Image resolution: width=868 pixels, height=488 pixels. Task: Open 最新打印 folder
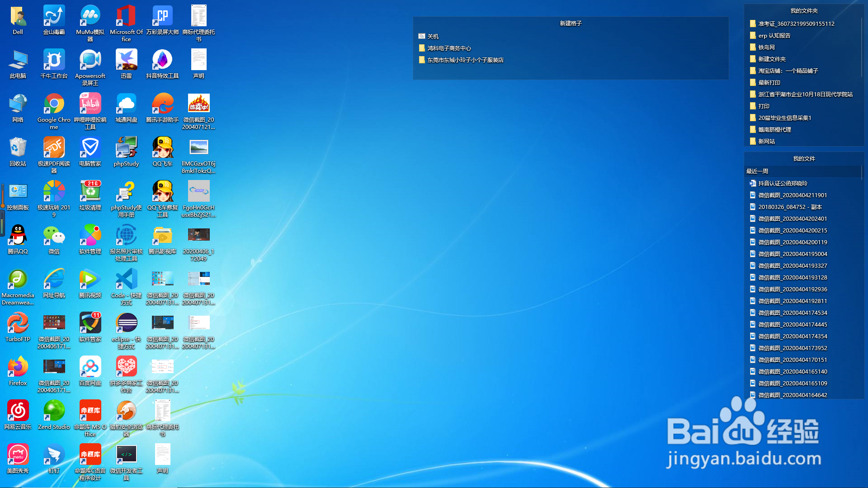(765, 82)
